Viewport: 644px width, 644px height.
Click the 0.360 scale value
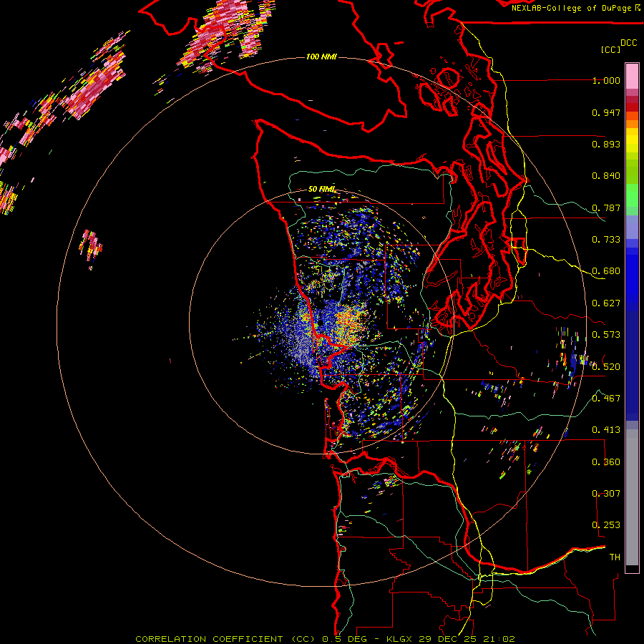606,462
